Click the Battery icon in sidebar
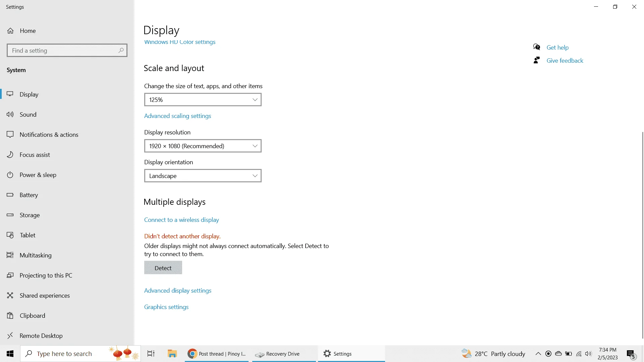644x362 pixels. click(x=10, y=195)
